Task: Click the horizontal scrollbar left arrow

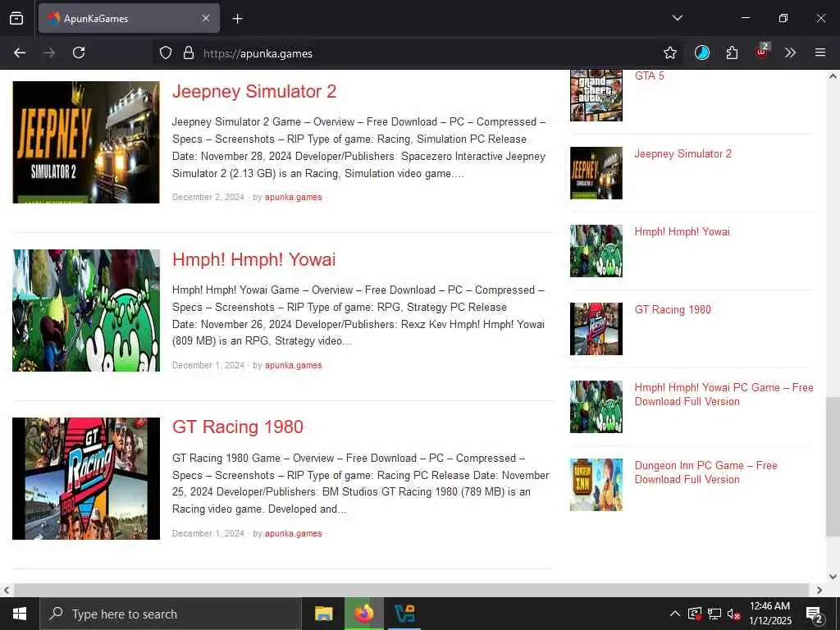Action: pos(6,591)
